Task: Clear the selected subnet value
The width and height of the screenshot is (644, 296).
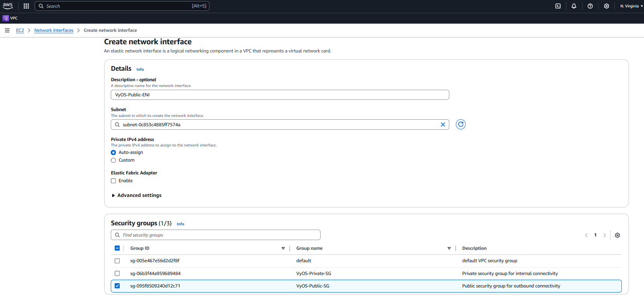Action: tap(443, 125)
